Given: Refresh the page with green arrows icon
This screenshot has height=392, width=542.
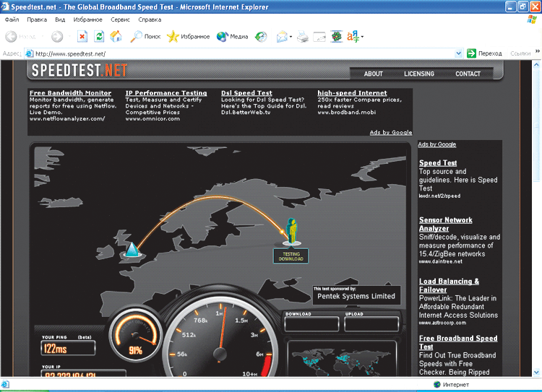Looking at the screenshot, I should (99, 36).
